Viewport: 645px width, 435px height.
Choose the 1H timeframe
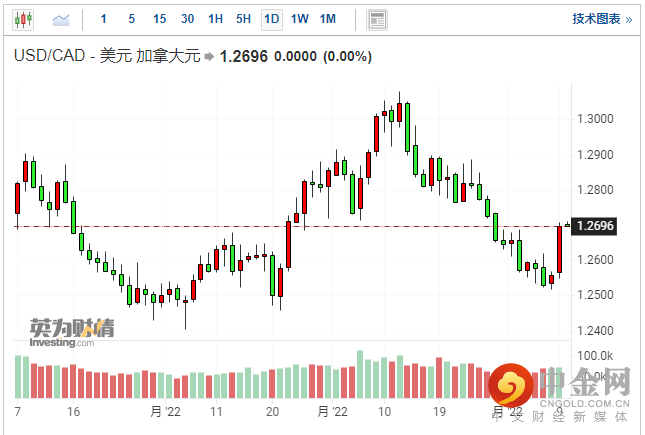(x=215, y=19)
